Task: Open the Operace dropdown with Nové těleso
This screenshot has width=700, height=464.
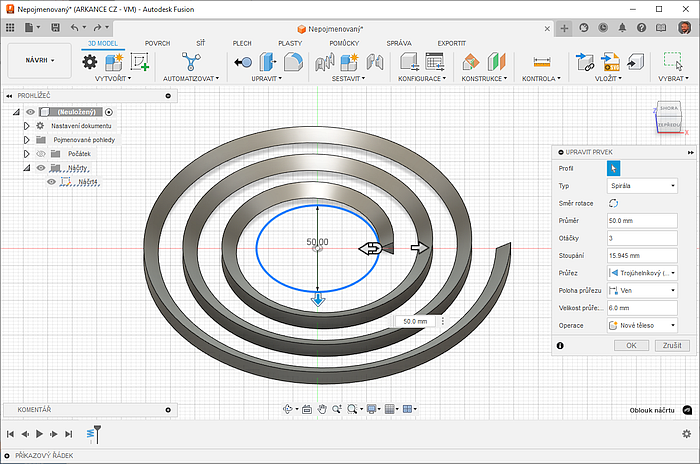Action: coord(642,325)
